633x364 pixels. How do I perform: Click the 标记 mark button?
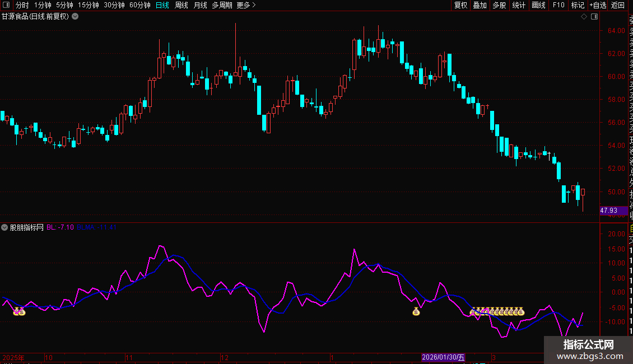tap(578, 5)
